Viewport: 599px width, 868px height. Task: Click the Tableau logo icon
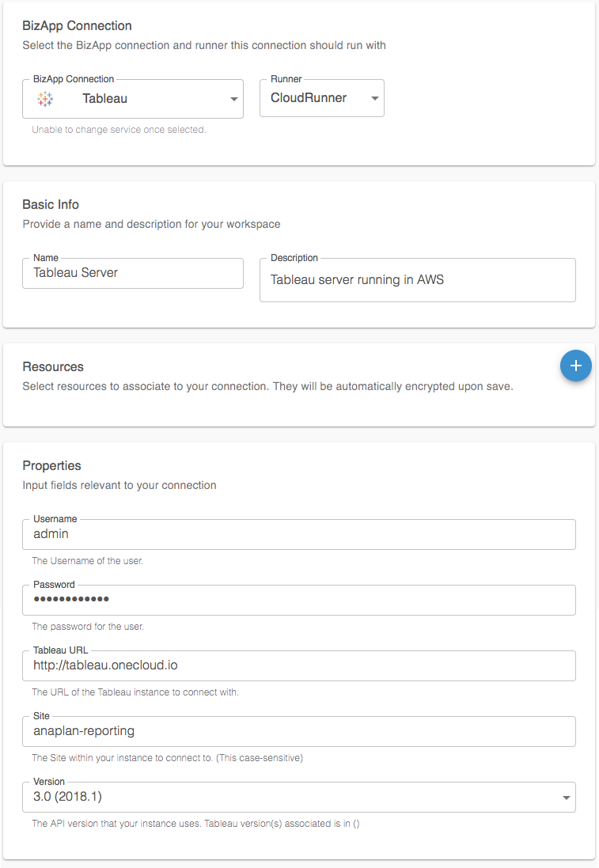(x=45, y=99)
